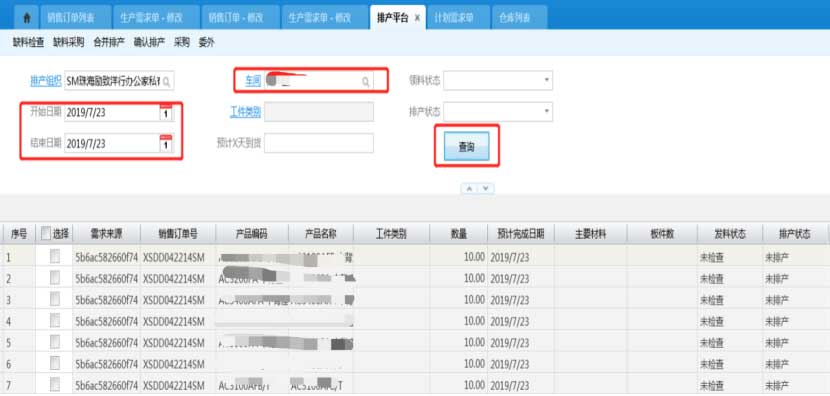Select the 未排产 status cell in row 5
Screen dimensions: 830x396
(777, 343)
